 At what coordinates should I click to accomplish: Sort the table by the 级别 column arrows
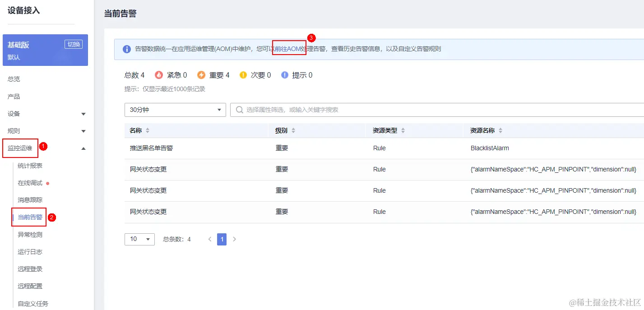(293, 130)
